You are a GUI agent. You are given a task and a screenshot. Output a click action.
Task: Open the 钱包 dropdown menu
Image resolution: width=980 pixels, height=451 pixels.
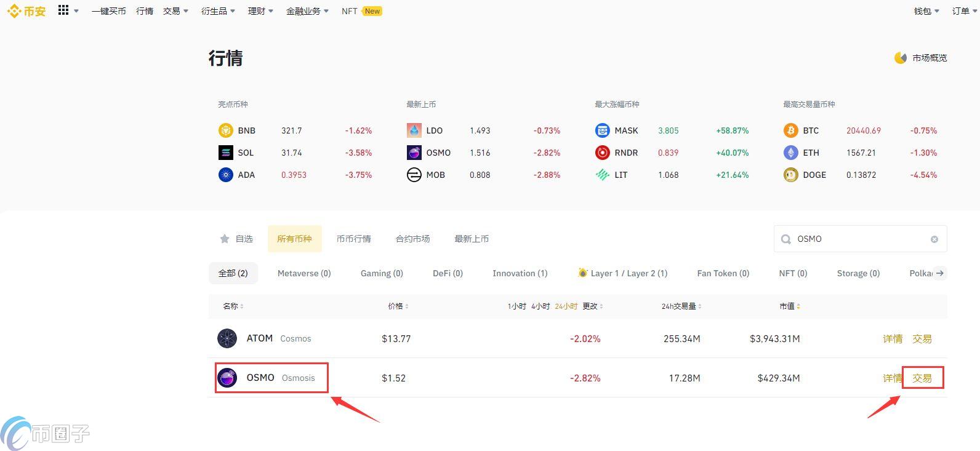point(926,11)
